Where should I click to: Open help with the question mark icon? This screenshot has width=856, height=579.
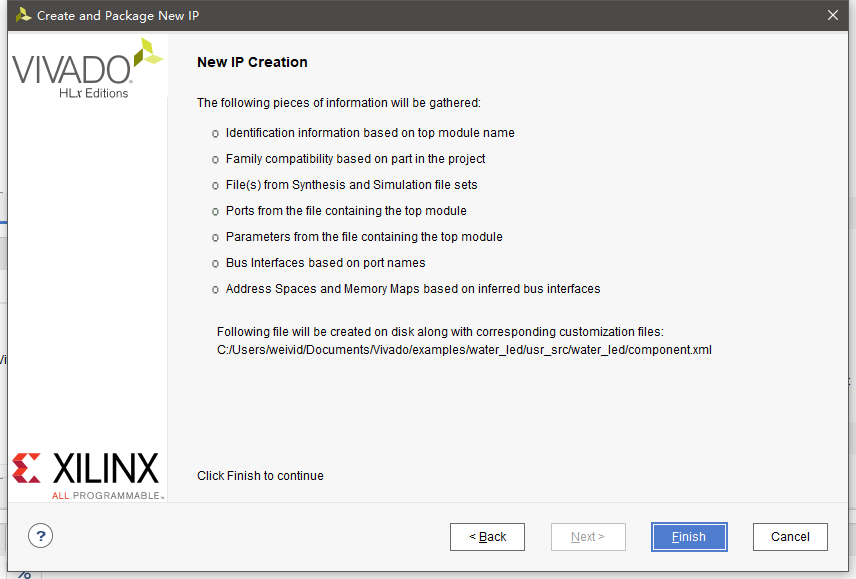(x=40, y=536)
